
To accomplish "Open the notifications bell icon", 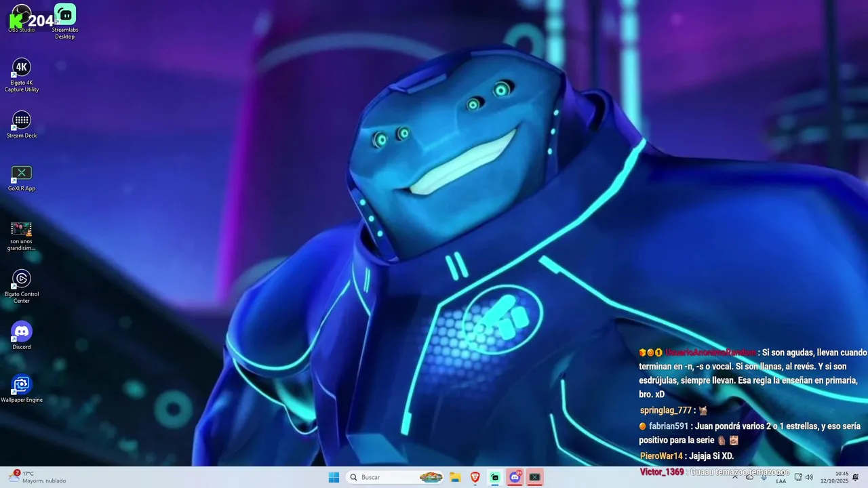I will point(856,477).
